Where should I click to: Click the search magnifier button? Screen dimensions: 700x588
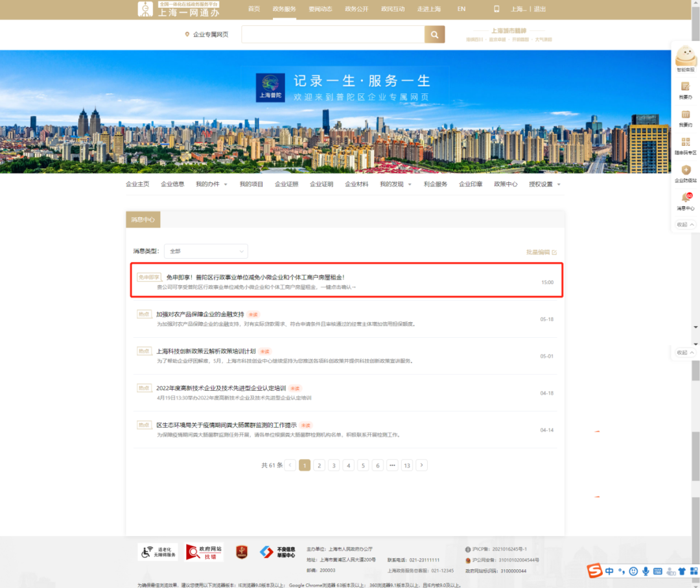[x=434, y=34]
